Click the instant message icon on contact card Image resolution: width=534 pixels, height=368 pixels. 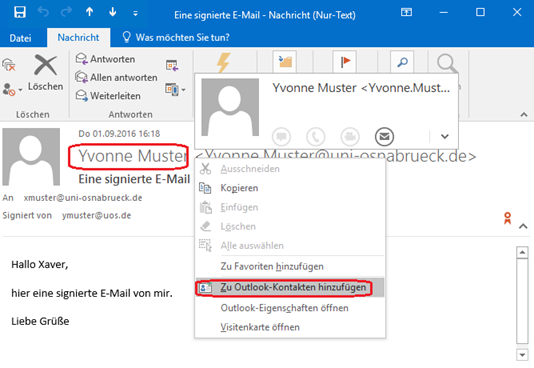click(x=281, y=137)
